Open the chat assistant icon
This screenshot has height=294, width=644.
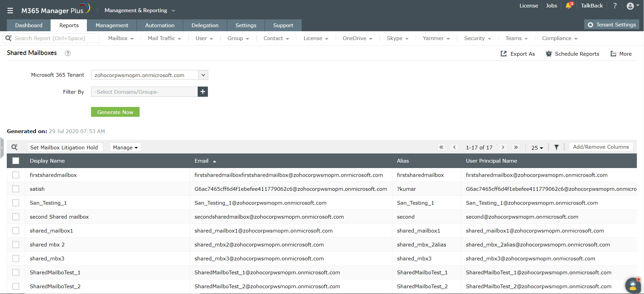(633, 286)
